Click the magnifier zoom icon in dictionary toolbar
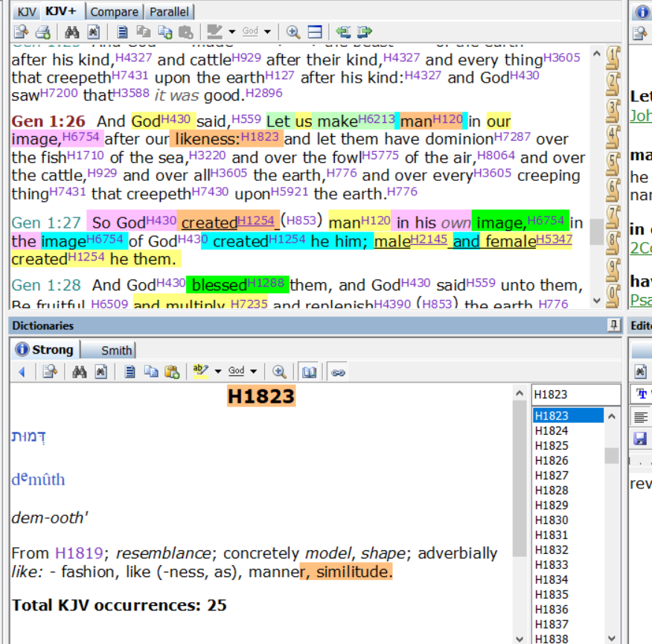 tap(279, 372)
